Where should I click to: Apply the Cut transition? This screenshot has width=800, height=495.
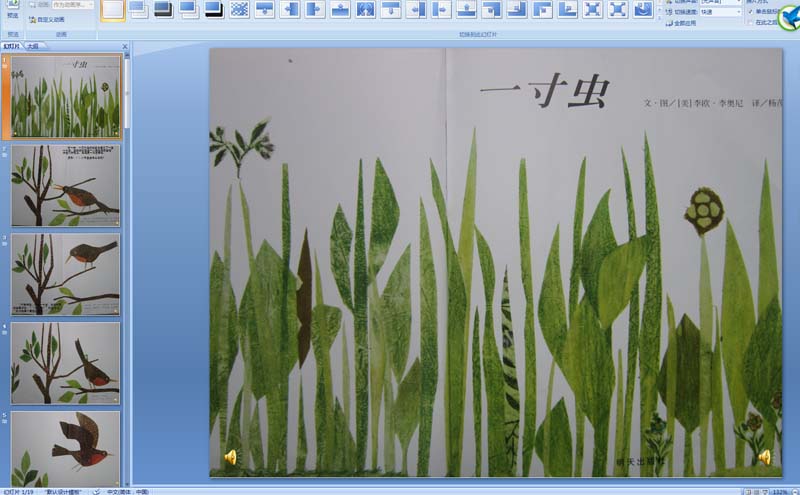coord(189,9)
